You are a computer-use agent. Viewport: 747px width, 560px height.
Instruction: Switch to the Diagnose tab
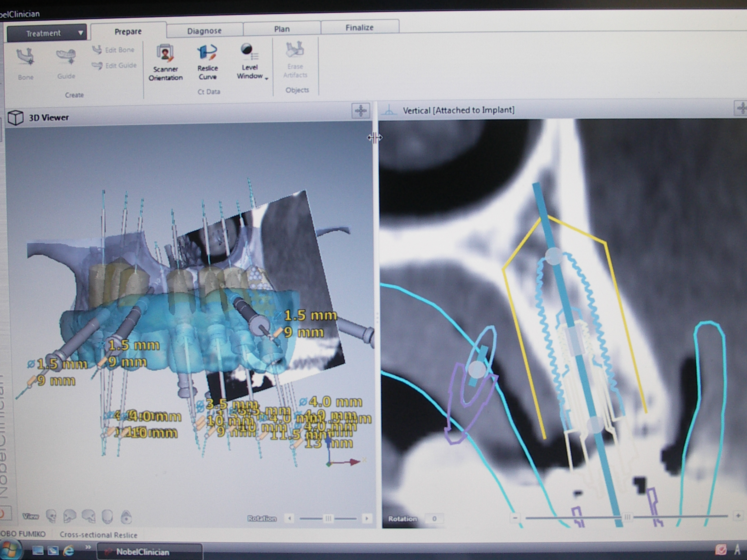[x=204, y=31]
